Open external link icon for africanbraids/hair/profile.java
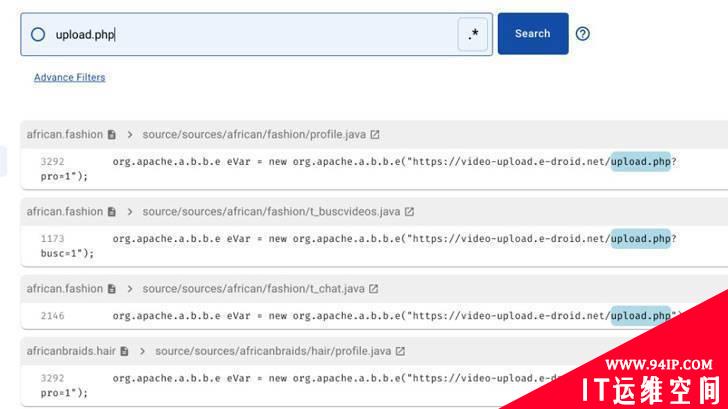This screenshot has width=728, height=409. [400, 351]
